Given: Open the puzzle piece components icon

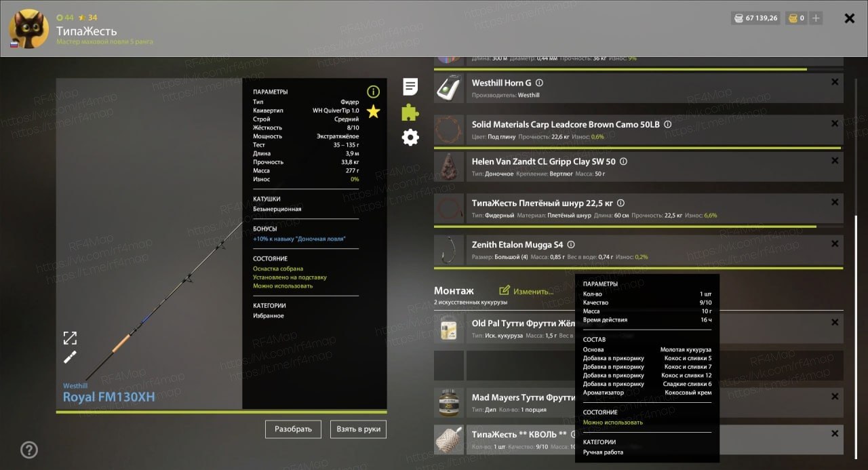Looking at the screenshot, I should pos(410,112).
